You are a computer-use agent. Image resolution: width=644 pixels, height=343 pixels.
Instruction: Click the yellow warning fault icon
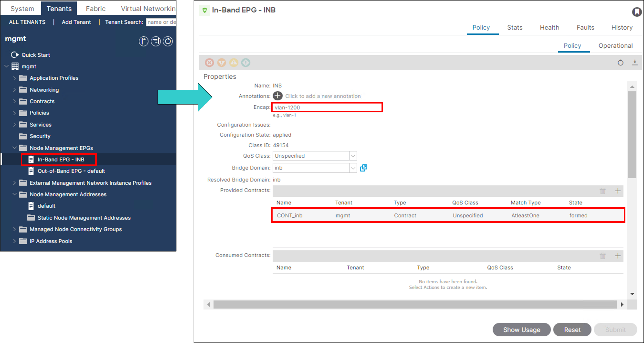(x=234, y=63)
